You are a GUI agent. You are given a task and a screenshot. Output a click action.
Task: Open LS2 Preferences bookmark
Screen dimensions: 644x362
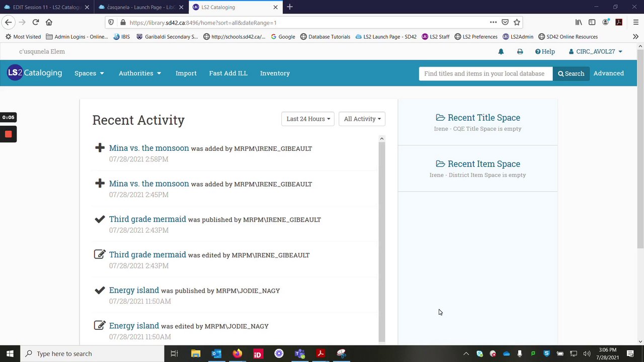point(476,37)
